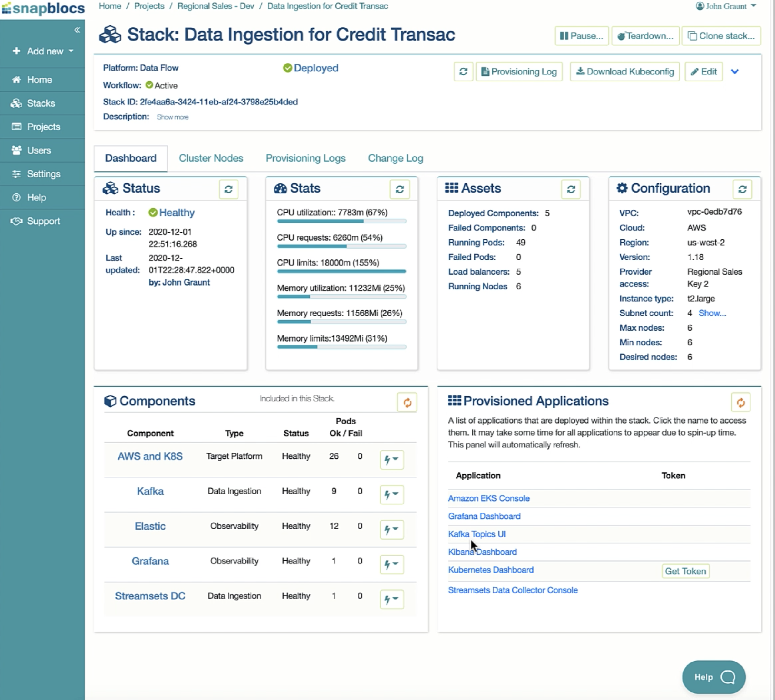Image resolution: width=775 pixels, height=700 pixels.
Task: Collapse the sidebar with the double-chevron icon
Action: pyautogui.click(x=77, y=30)
